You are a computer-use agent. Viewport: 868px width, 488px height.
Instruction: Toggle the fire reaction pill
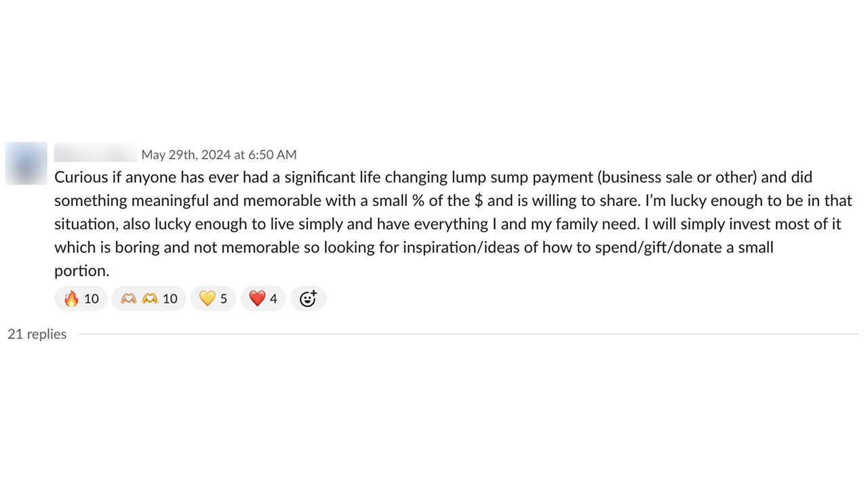pos(81,298)
